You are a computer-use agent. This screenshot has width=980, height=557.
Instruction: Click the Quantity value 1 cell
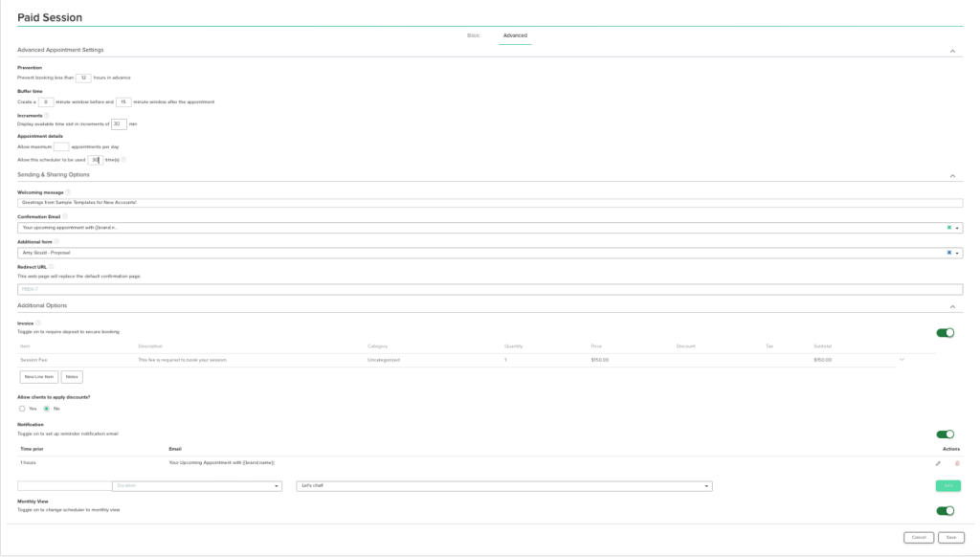click(505, 360)
